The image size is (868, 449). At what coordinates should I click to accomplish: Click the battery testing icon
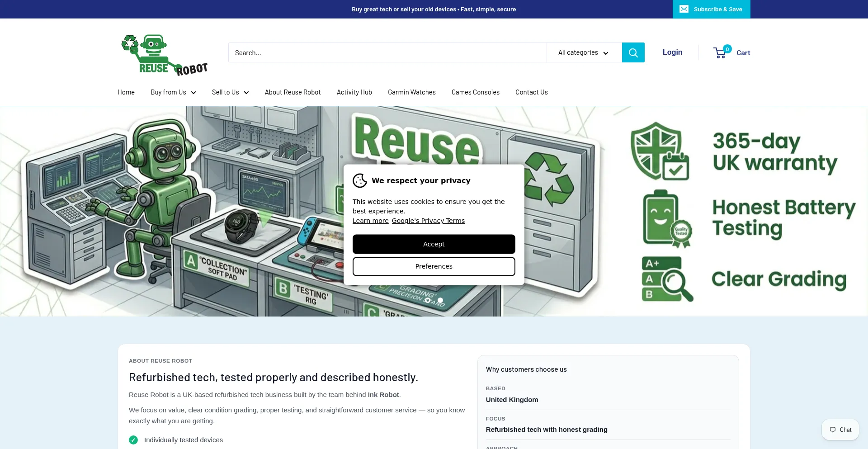667,219
